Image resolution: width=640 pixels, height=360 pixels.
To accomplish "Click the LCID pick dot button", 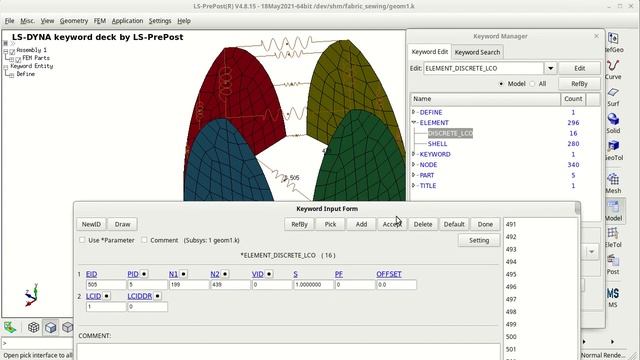I will 107,296.
